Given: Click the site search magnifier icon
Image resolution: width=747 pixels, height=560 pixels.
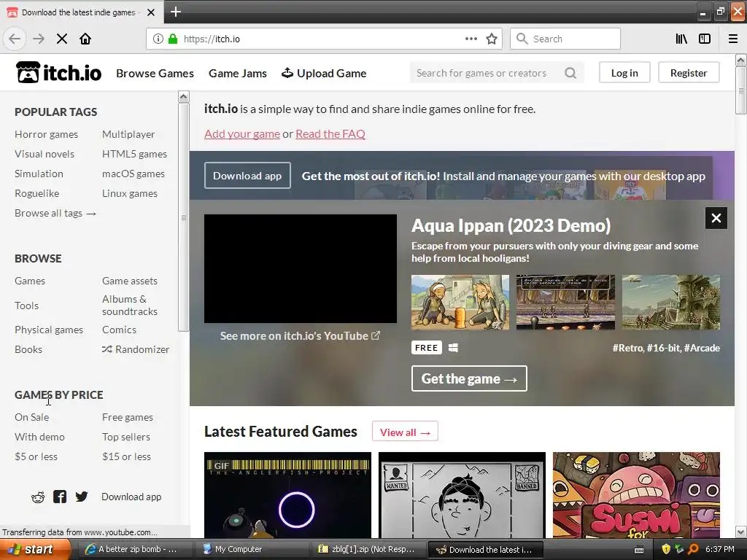Looking at the screenshot, I should (x=570, y=73).
